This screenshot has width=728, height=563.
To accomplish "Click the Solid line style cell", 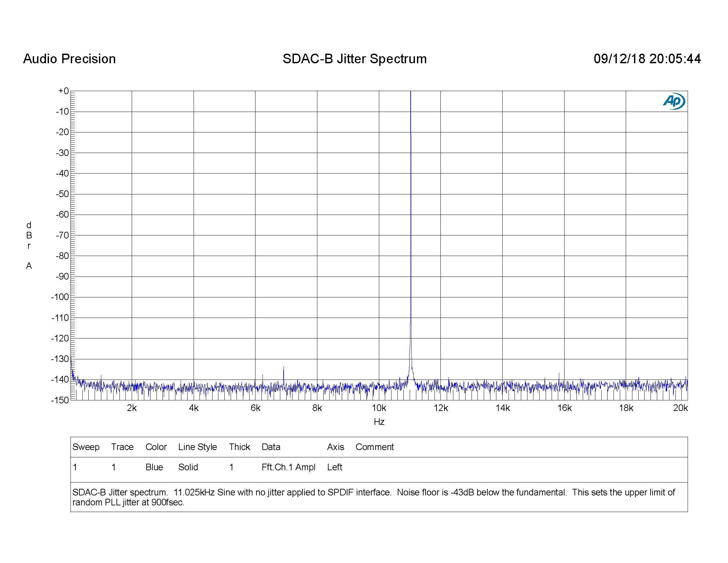I will [188, 467].
